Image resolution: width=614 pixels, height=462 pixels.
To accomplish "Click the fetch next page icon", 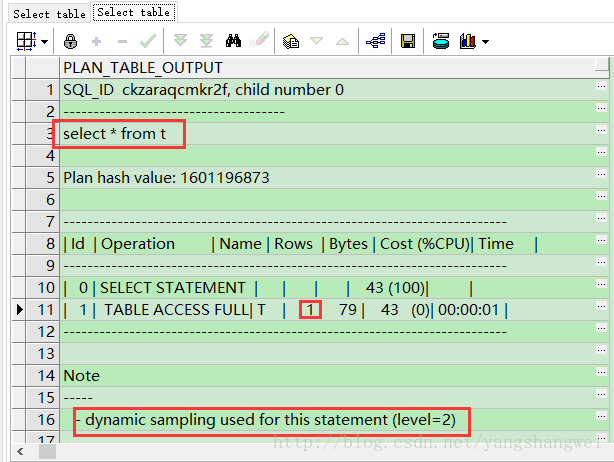I will (x=181, y=41).
